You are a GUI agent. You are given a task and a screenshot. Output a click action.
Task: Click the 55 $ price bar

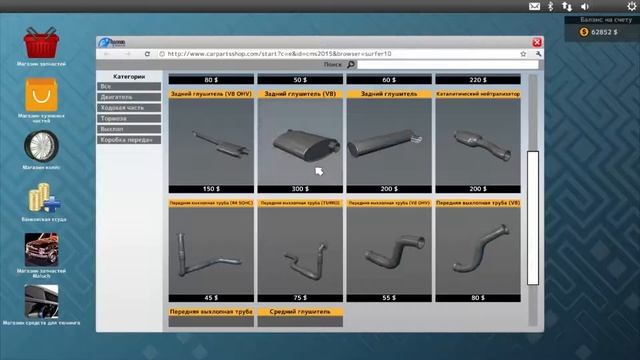pos(389,298)
